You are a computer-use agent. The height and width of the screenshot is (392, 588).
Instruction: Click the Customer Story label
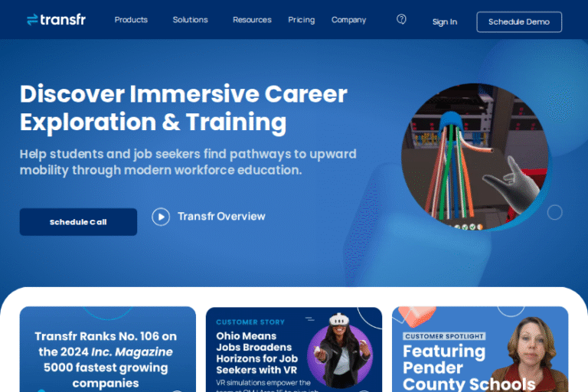point(250,322)
